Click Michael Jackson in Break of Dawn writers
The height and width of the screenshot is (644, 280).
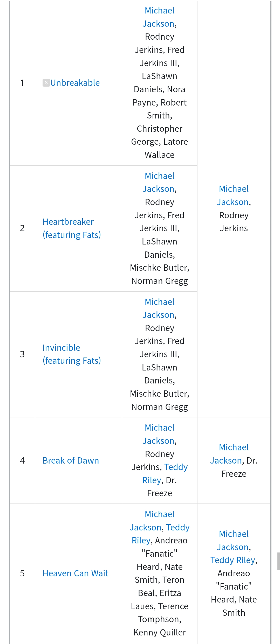click(x=159, y=434)
